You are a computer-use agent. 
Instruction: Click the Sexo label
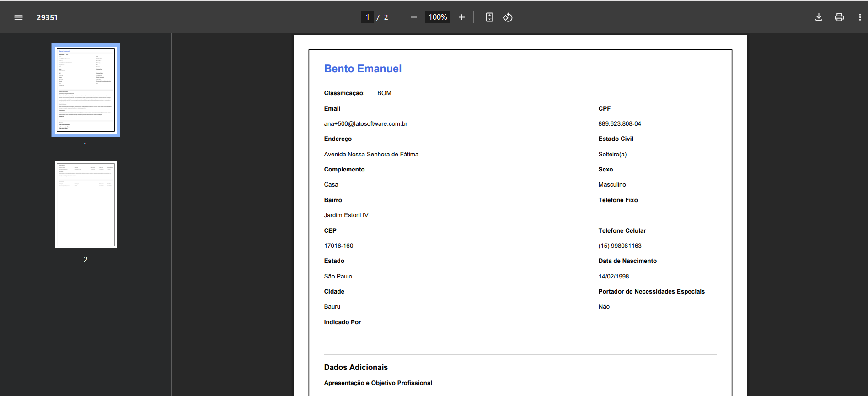tap(605, 169)
